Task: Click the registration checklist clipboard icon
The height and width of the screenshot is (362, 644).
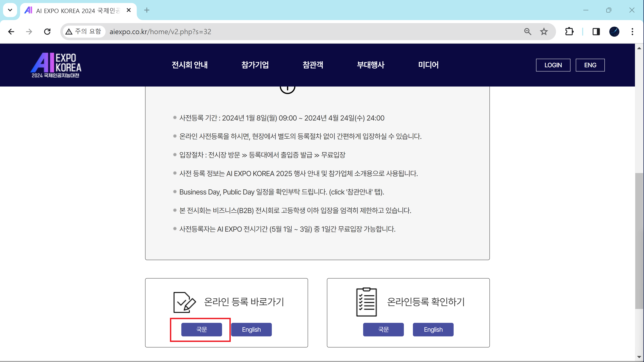Action: point(366,302)
